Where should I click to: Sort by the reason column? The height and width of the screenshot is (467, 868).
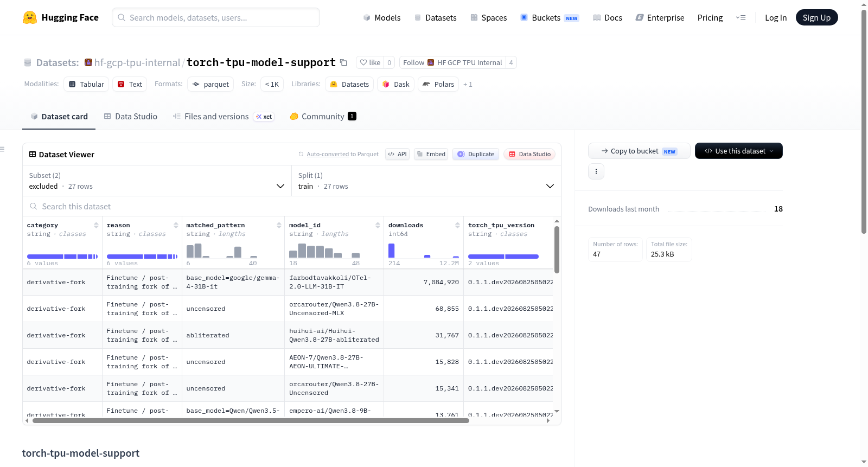click(x=176, y=225)
